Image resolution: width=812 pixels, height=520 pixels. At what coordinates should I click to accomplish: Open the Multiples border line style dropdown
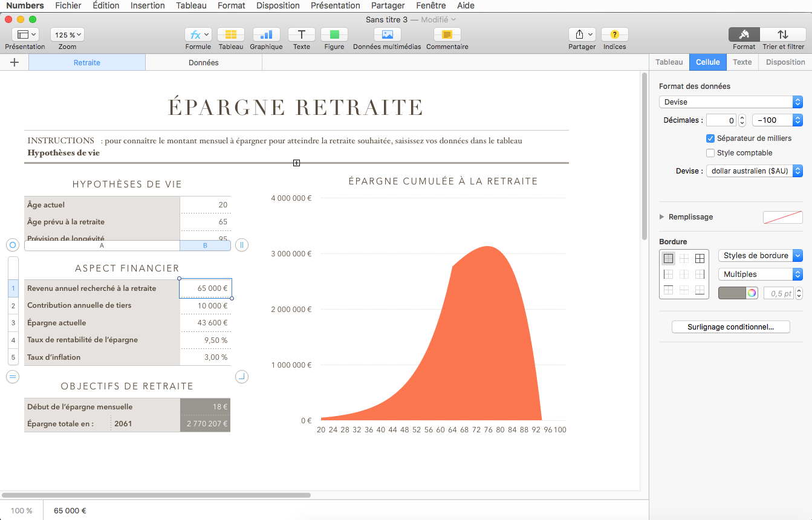coord(760,275)
